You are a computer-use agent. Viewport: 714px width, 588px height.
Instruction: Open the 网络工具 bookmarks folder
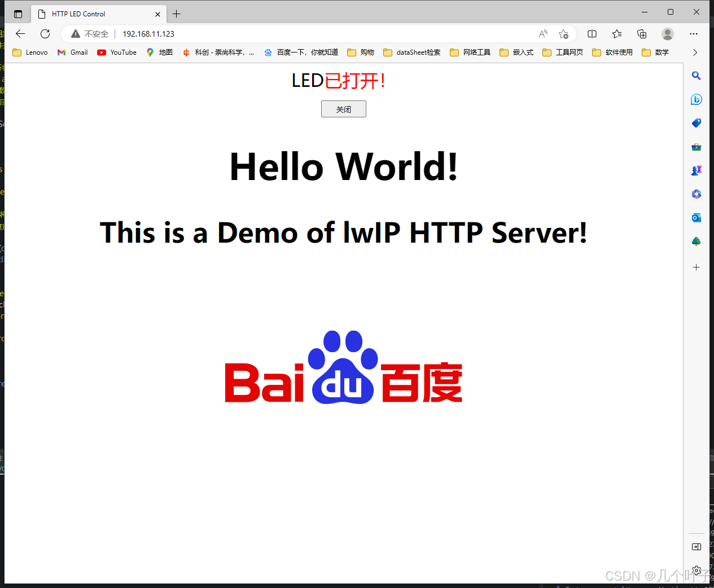[x=470, y=52]
